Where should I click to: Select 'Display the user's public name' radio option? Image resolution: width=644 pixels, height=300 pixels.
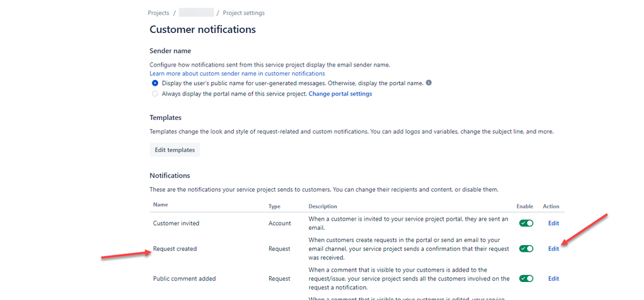click(x=155, y=83)
